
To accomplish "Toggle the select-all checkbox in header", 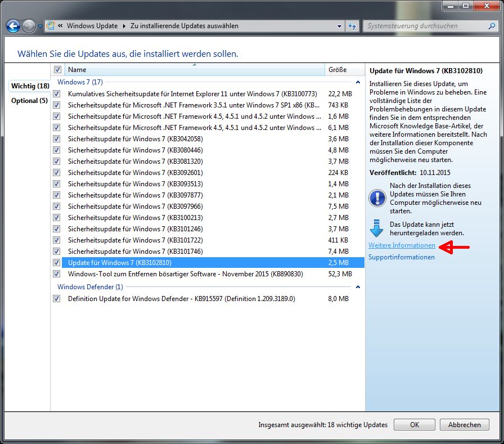I will point(57,69).
